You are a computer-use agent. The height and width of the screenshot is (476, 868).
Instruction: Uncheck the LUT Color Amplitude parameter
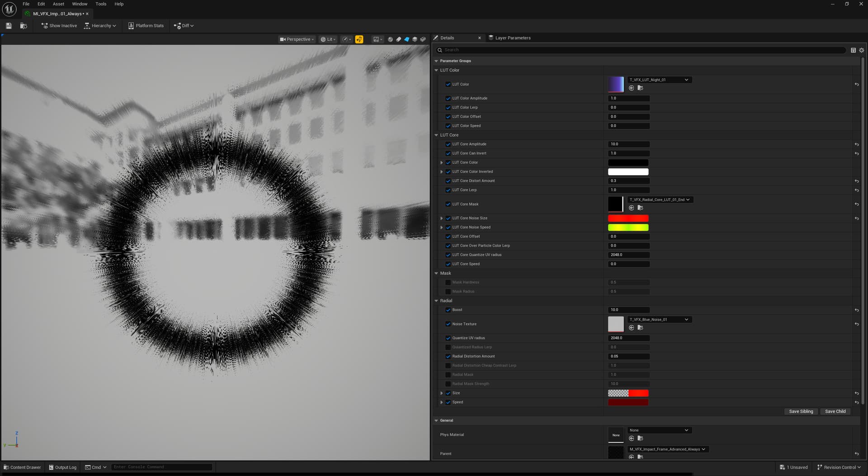pyautogui.click(x=448, y=98)
